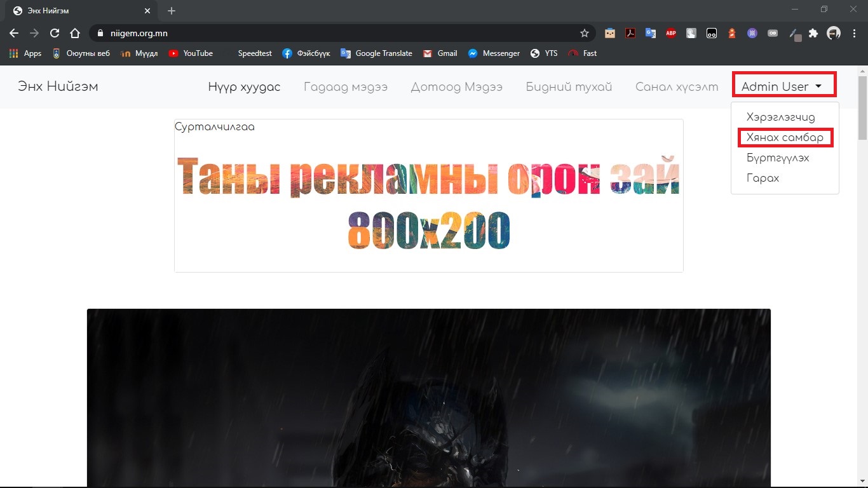Bookmark this page with the star icon
The height and width of the screenshot is (488, 868).
[584, 33]
